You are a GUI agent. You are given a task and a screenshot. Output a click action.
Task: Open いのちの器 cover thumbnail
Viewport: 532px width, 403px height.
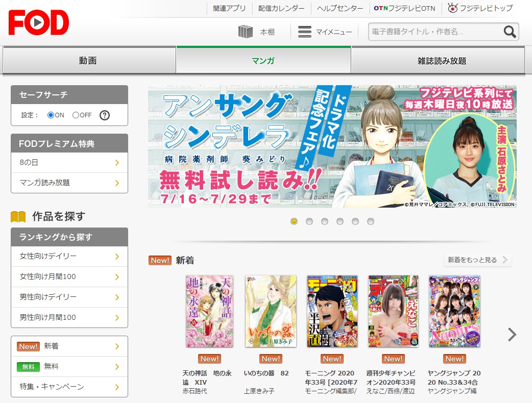[x=271, y=311]
